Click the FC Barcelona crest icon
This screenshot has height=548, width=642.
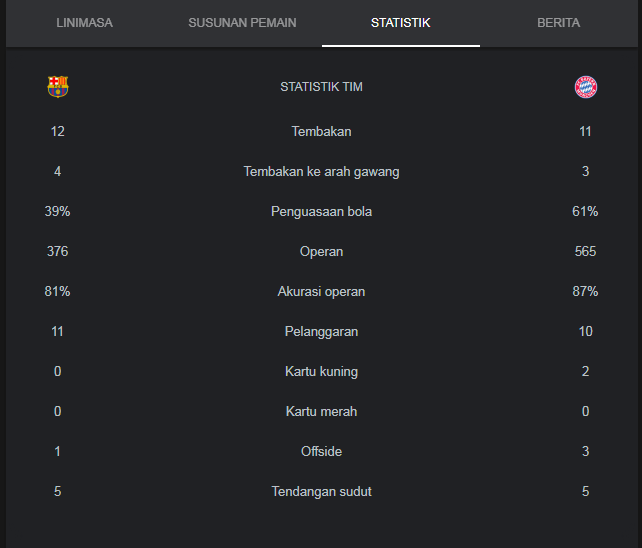58,87
